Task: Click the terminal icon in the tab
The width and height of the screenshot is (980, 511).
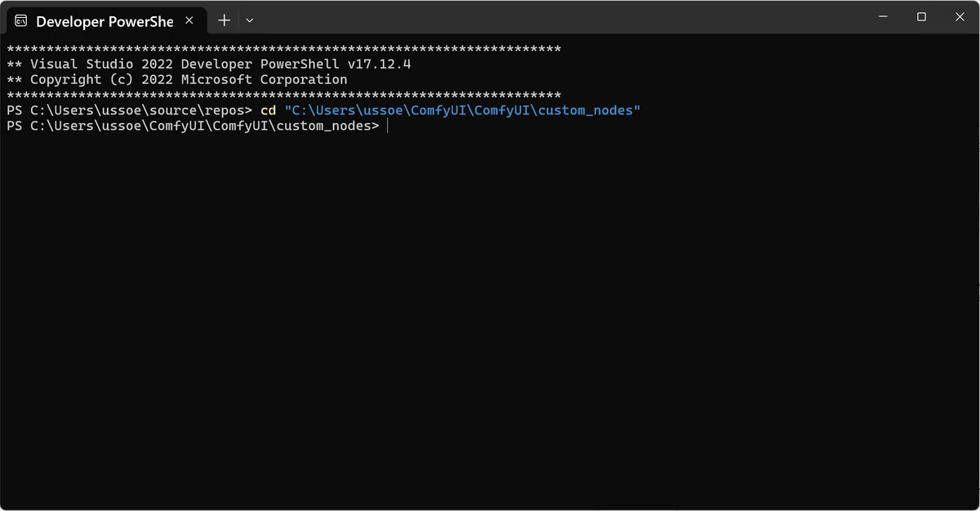Action: click(21, 20)
